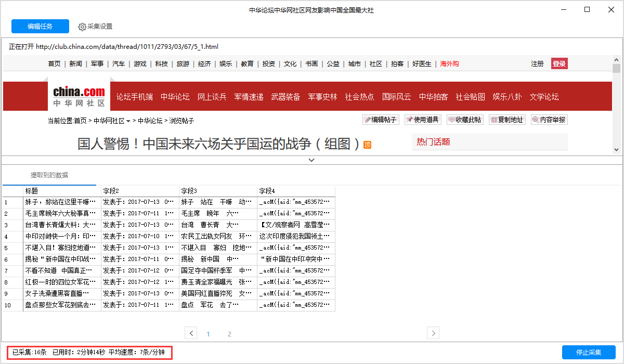Click red 登录 button
This screenshot has height=364, width=624.
coord(559,64)
